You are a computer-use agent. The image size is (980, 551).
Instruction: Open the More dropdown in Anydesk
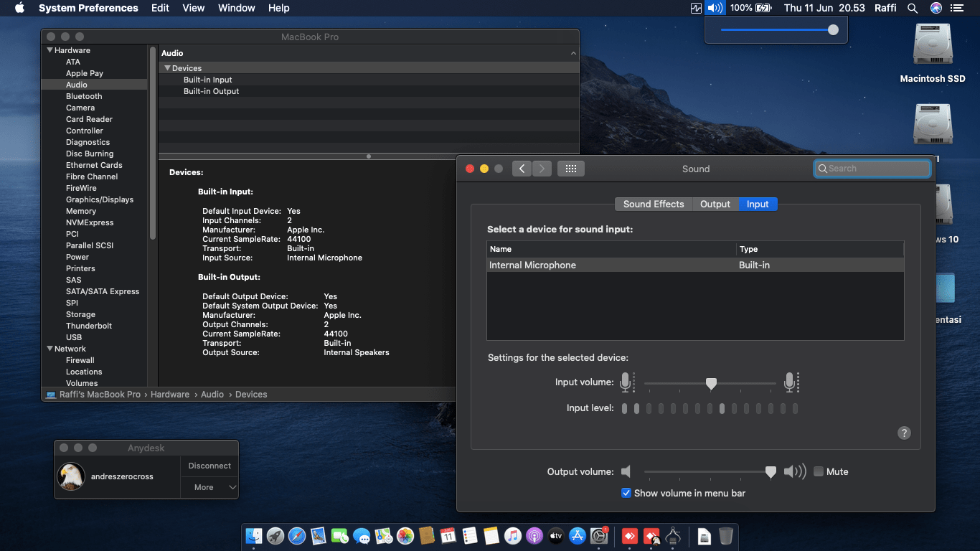click(209, 487)
